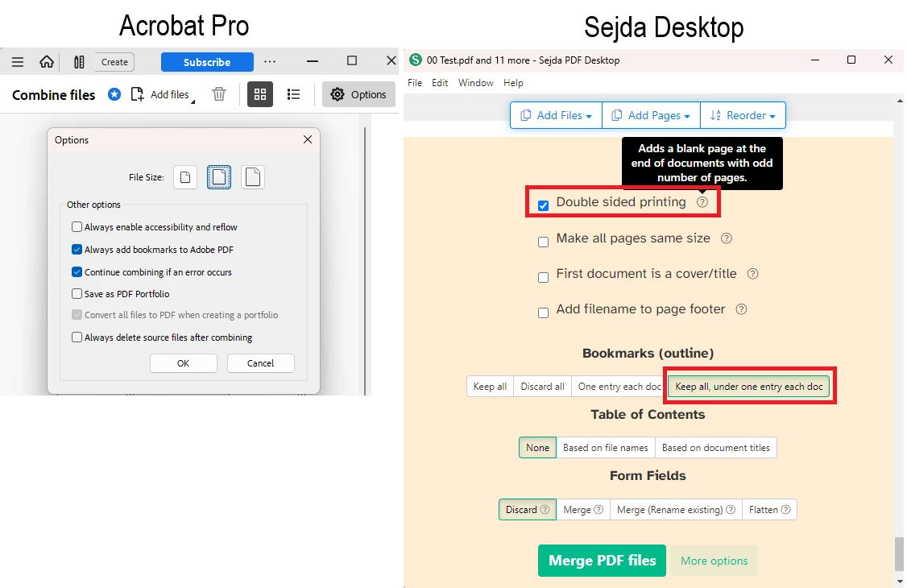Click Cancel in the Options dialog
Screen dimensions: 907x588
click(x=261, y=363)
